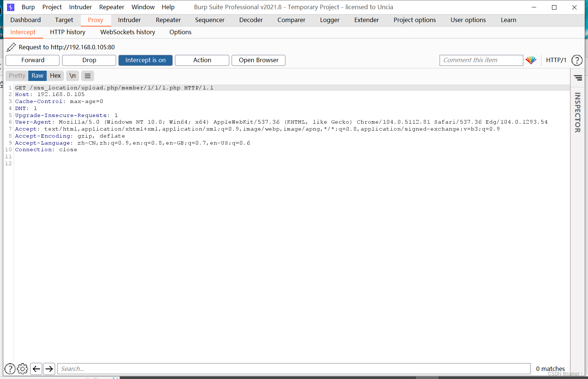Open the highlight color picker icon
588x379 pixels.
click(531, 60)
